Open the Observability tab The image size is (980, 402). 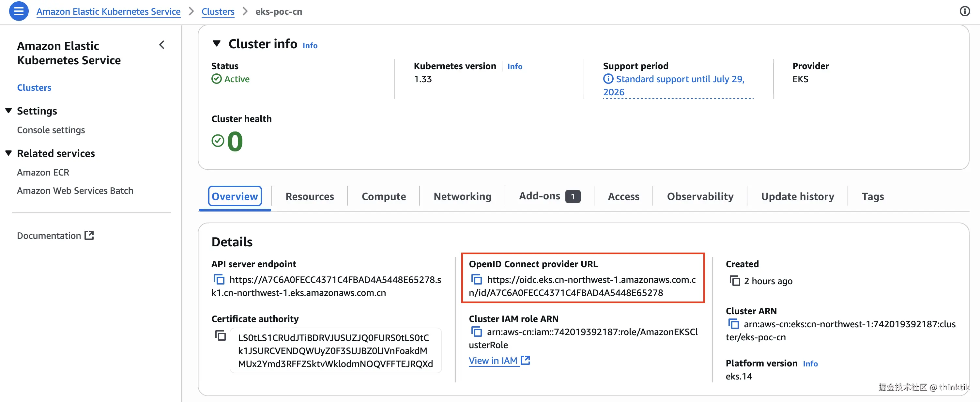pyautogui.click(x=700, y=196)
